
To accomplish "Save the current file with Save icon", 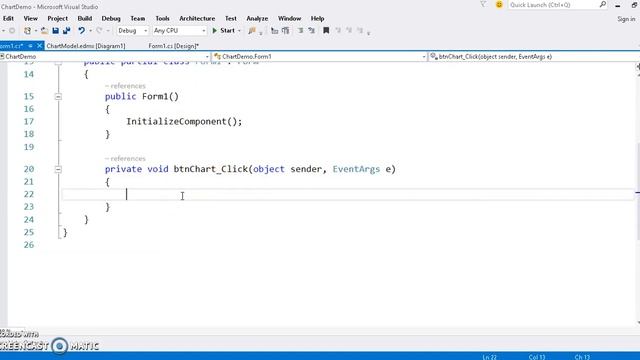I will [x=56, y=31].
